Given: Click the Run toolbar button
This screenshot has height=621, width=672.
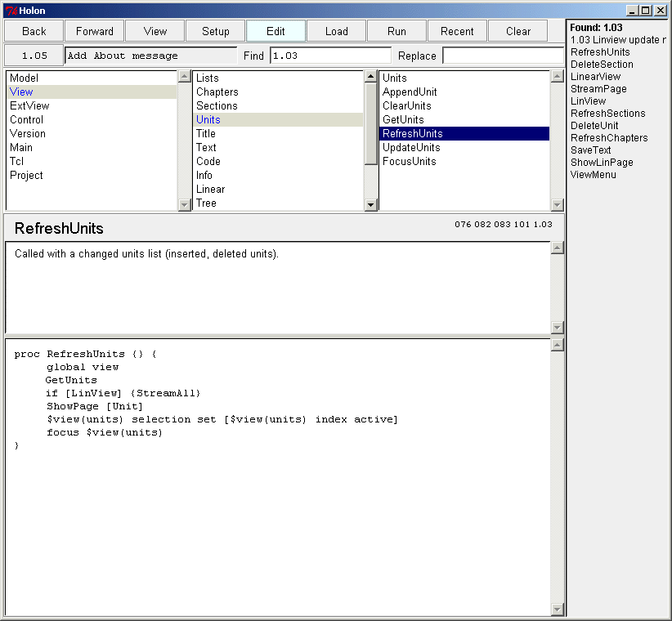Looking at the screenshot, I should pyautogui.click(x=396, y=31).
